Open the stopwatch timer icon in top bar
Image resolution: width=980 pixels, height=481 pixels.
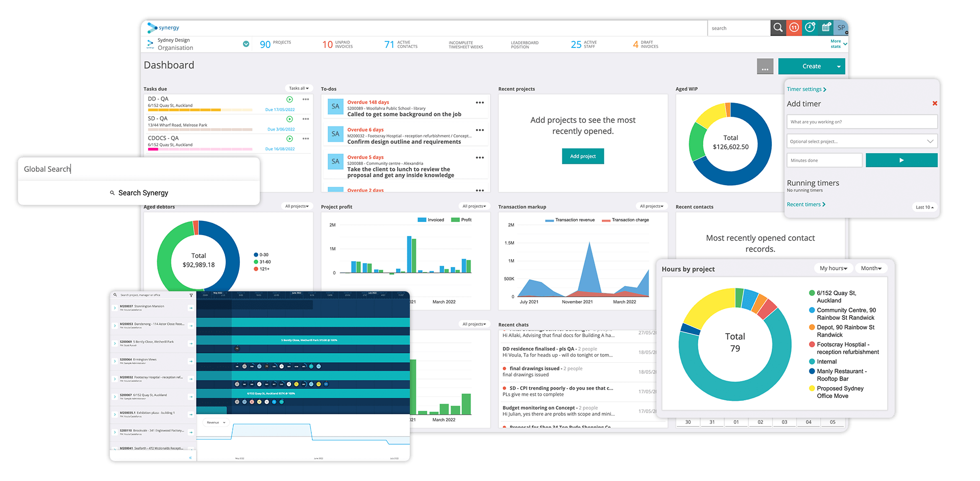(x=810, y=28)
